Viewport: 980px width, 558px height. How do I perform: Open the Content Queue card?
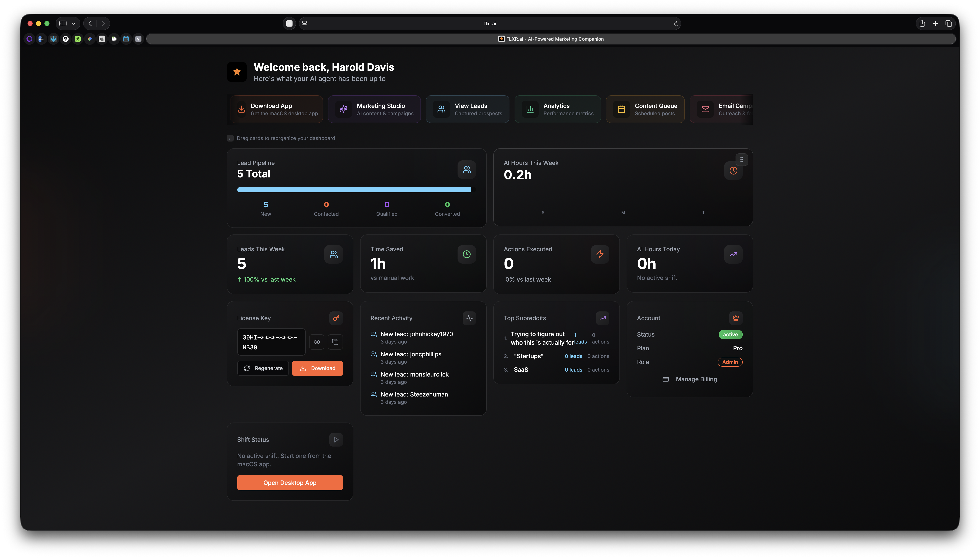pos(645,109)
